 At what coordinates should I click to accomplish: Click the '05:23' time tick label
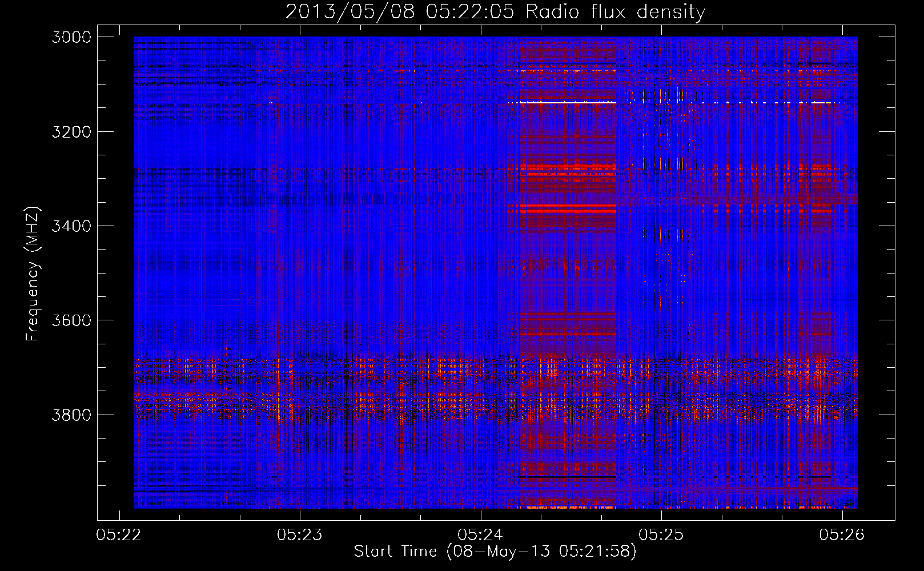(300, 534)
